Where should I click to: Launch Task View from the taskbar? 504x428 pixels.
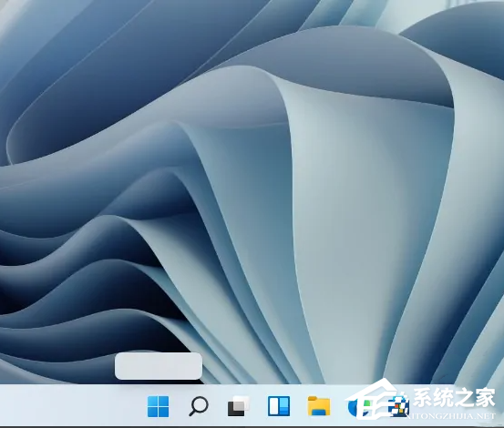239,406
